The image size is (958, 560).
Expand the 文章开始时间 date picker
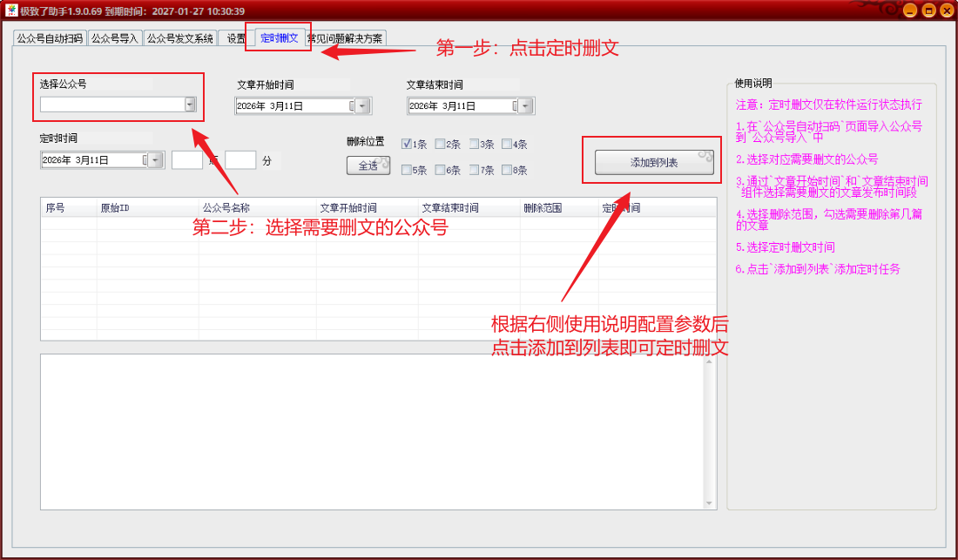(x=362, y=106)
